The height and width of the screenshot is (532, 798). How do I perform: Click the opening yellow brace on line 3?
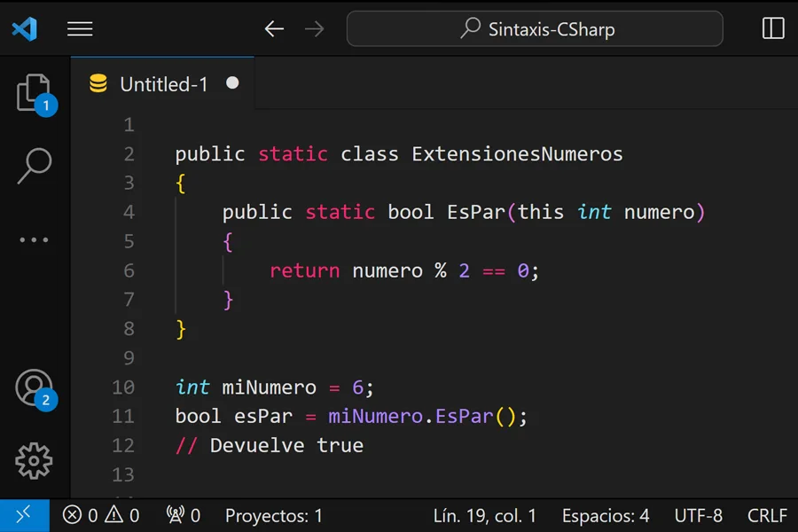[181, 184]
